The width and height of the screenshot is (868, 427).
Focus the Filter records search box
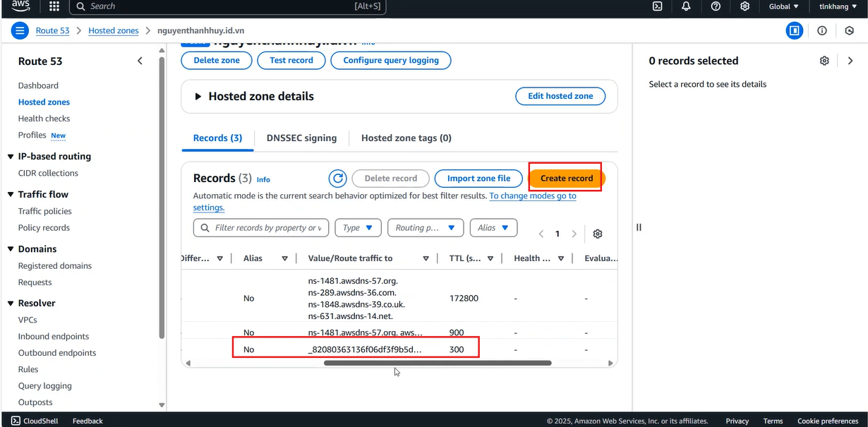pyautogui.click(x=260, y=228)
